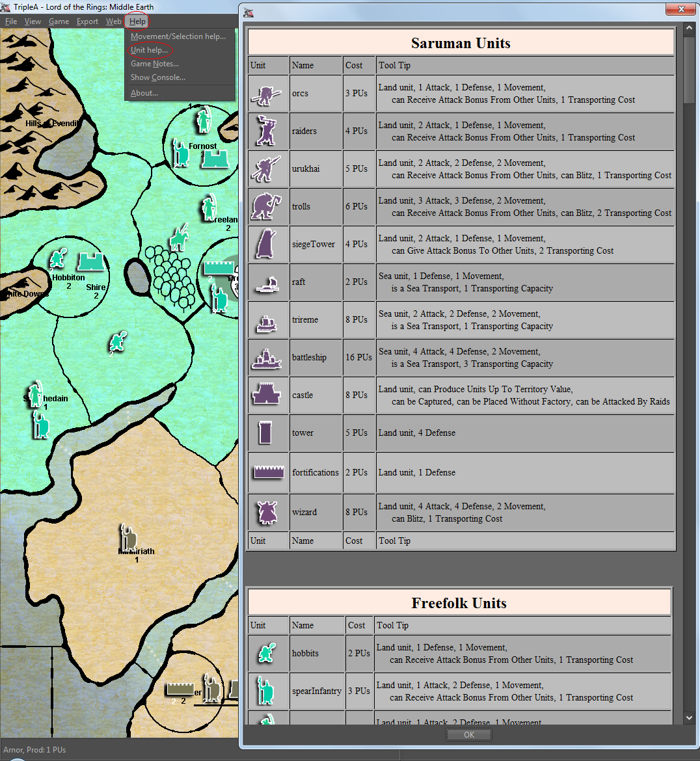Click 'Land unit, 4 Defense' tower tooltip text
Image resolution: width=700 pixels, height=761 pixels.
417,433
